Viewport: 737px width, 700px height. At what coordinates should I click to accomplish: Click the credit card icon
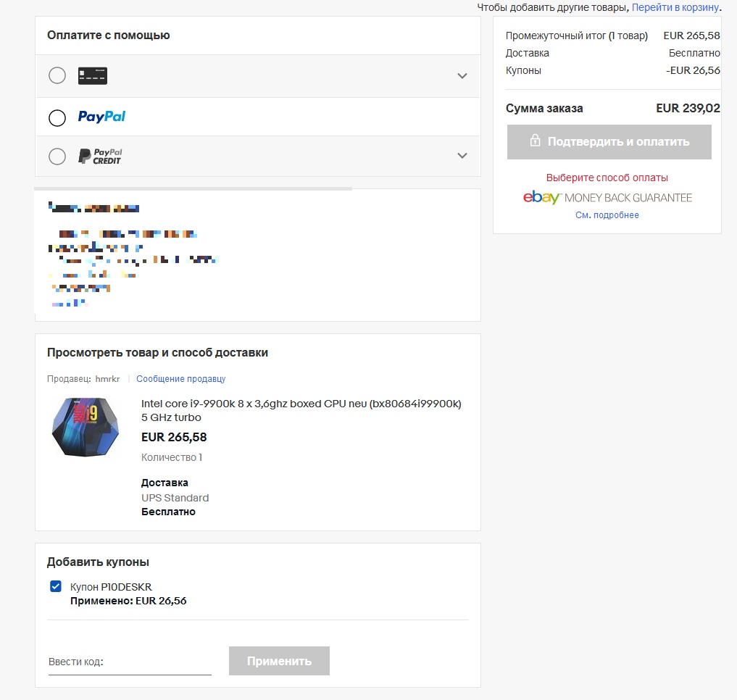pyautogui.click(x=93, y=75)
